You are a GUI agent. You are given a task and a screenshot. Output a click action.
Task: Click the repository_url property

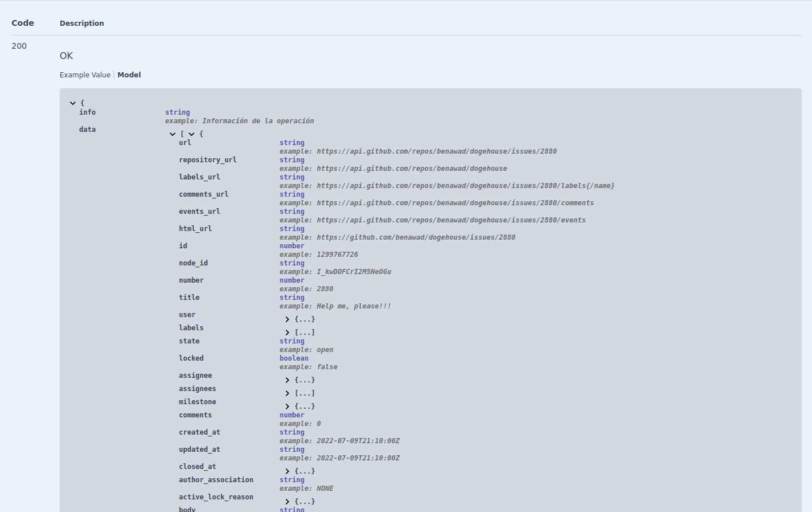[208, 160]
